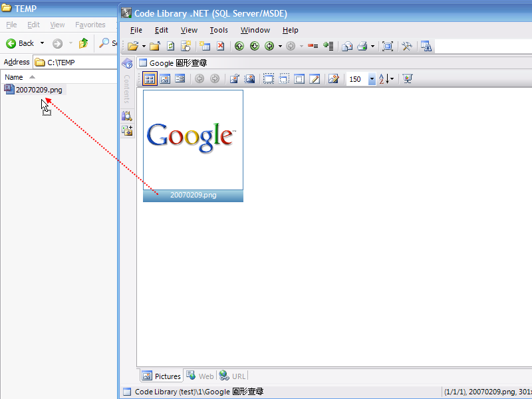The image size is (532, 399).
Task: Move item up with green up arrow
Action: 239,46
